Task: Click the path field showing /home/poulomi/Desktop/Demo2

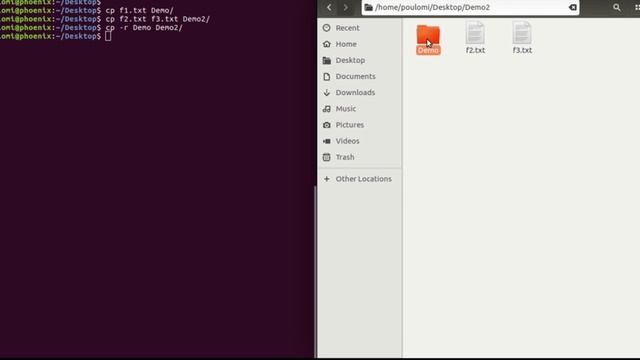Action: coord(470,7)
